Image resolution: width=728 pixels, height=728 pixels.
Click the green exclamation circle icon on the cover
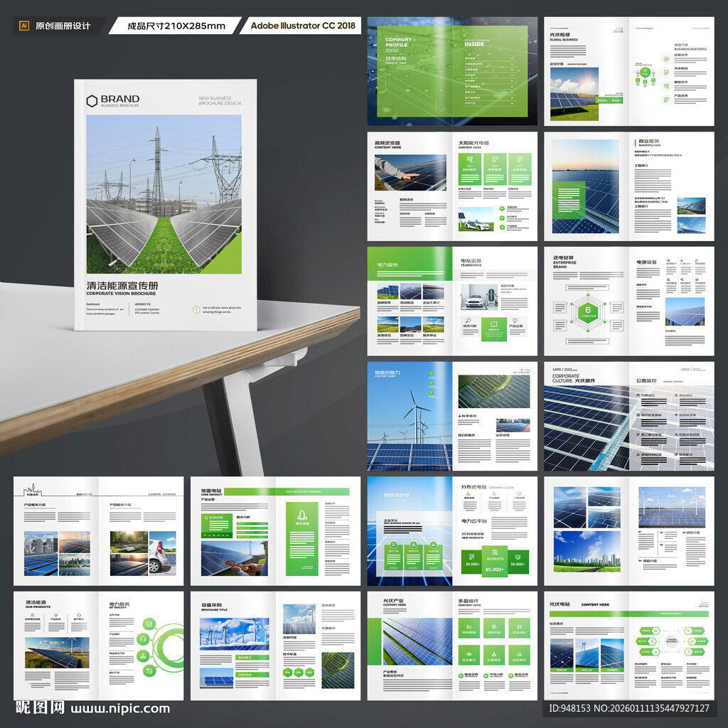coord(196,310)
